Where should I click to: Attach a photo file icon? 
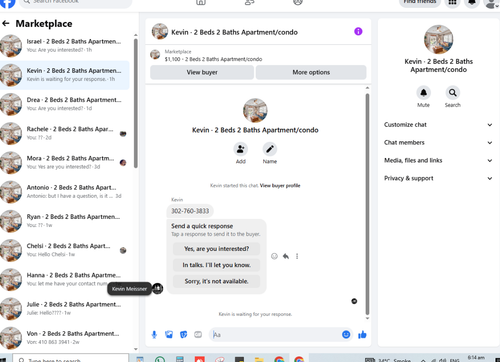pos(169,334)
